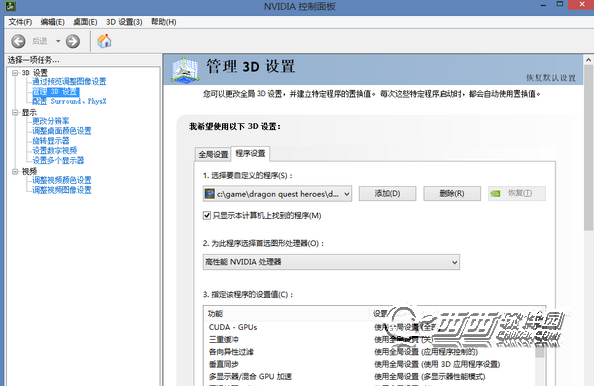The width and height of the screenshot is (594, 386).
Task: Open 设置多个显示器 task
Action: (58, 160)
